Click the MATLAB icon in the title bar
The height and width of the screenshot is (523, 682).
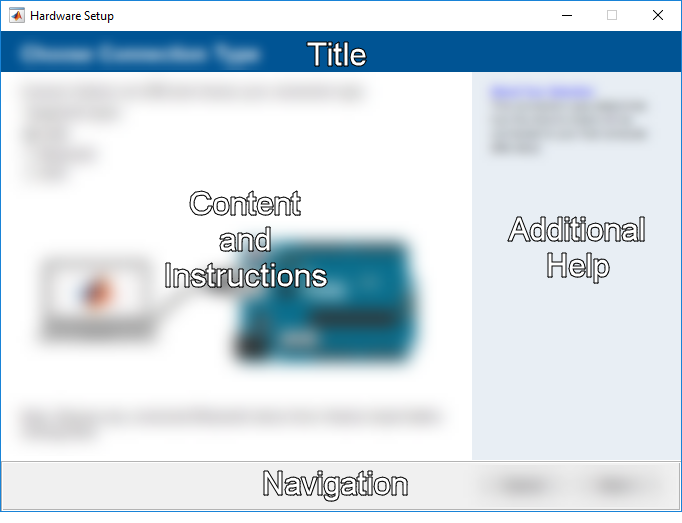17,16
